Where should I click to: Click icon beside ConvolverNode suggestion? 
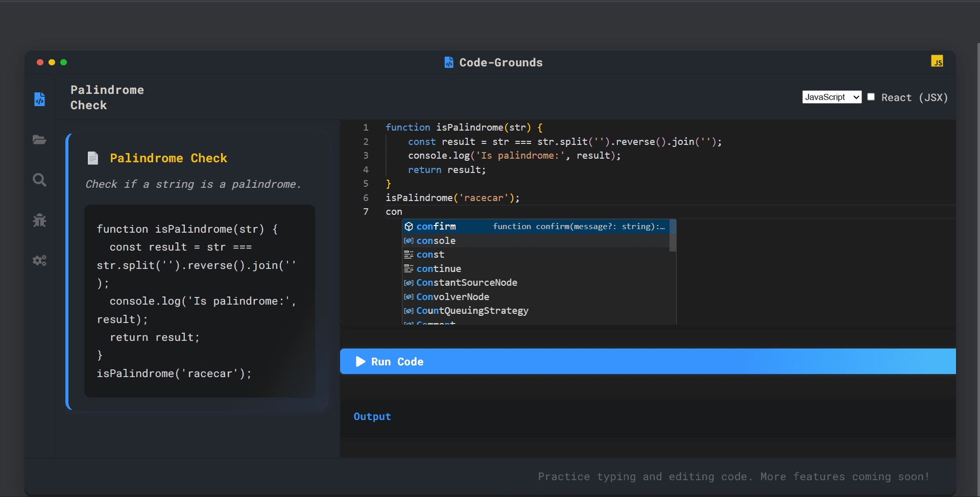[x=409, y=296]
